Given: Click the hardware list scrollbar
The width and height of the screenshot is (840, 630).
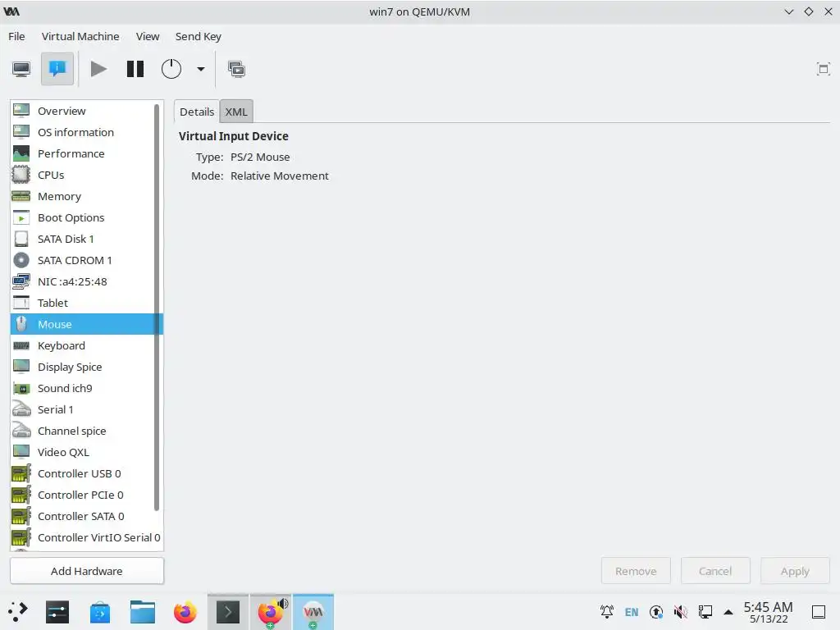Looking at the screenshot, I should (x=157, y=308).
